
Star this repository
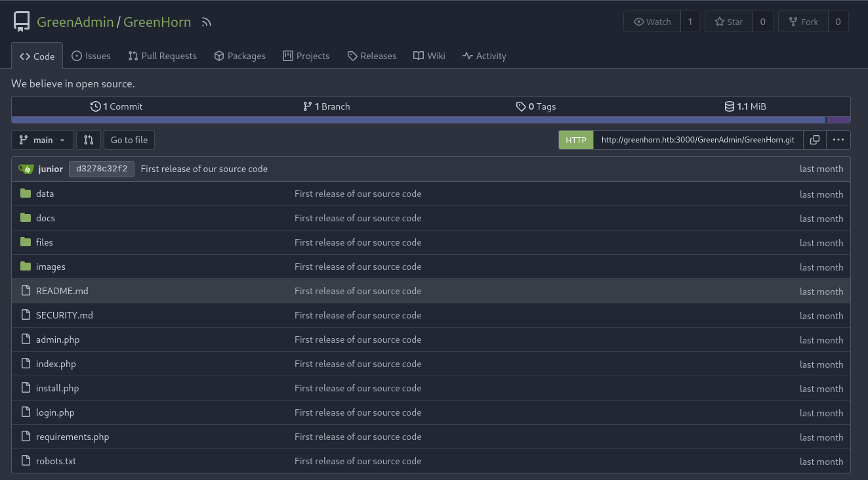[x=728, y=22]
